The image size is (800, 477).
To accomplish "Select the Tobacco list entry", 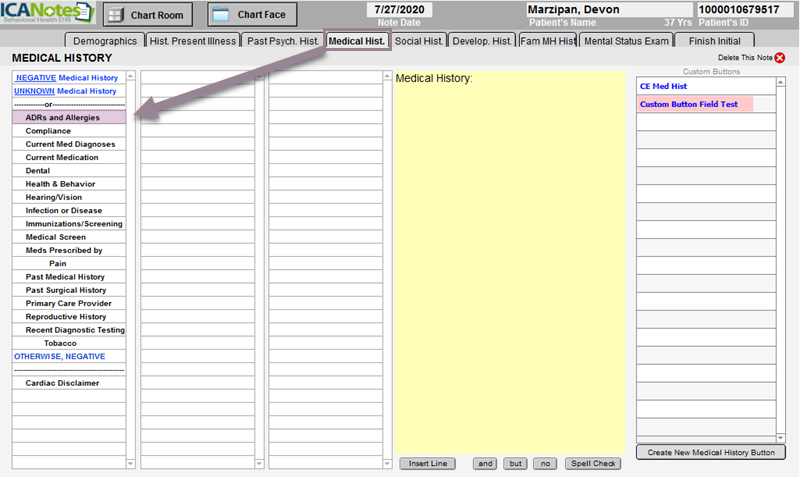I will click(x=60, y=343).
